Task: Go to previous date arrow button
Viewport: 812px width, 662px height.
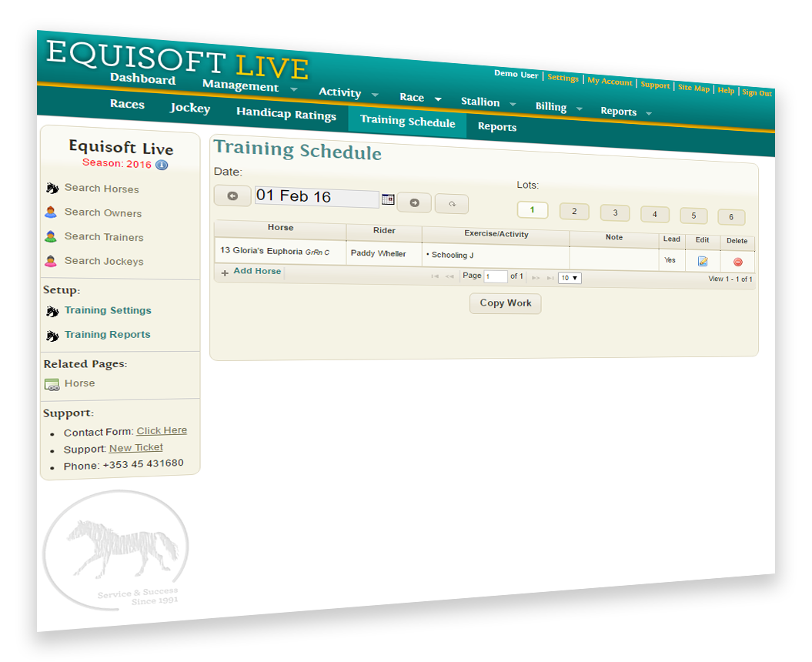Action: [232, 196]
